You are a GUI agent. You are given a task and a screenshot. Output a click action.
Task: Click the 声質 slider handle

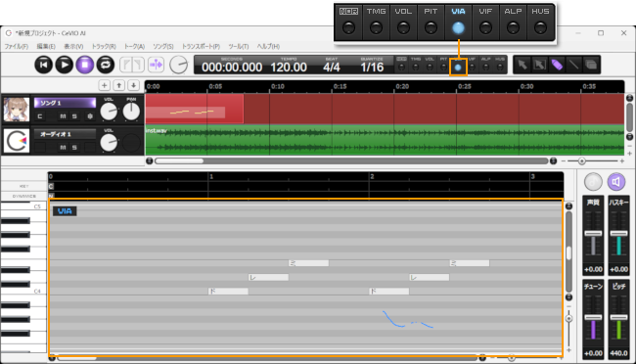click(x=593, y=233)
